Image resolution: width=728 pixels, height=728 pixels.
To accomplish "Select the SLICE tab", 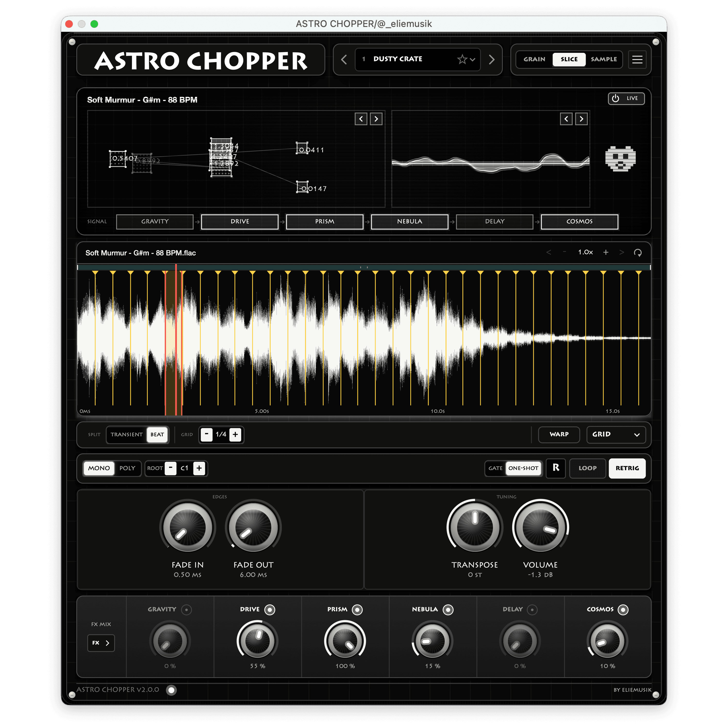I will (569, 59).
